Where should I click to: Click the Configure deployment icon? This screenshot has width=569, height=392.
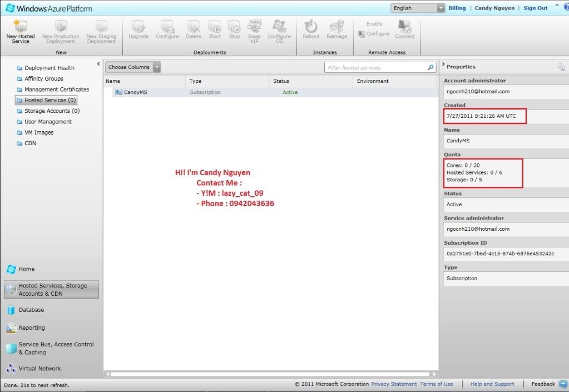[x=167, y=26]
